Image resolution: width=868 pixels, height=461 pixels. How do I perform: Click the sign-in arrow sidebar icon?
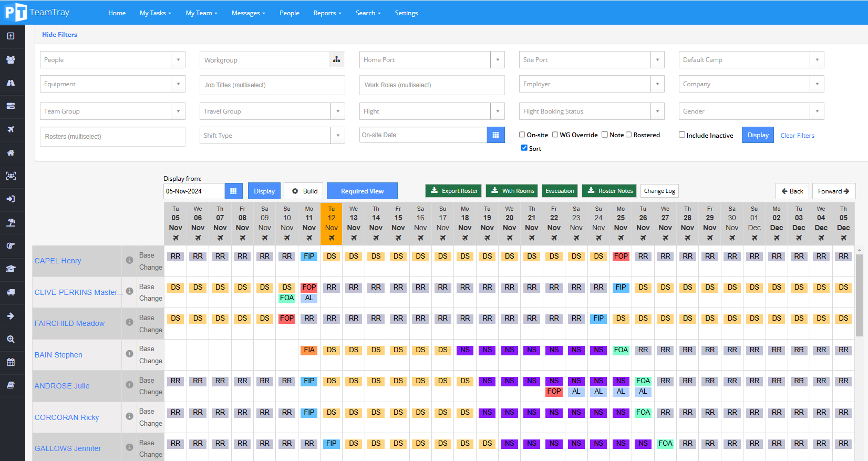11,199
